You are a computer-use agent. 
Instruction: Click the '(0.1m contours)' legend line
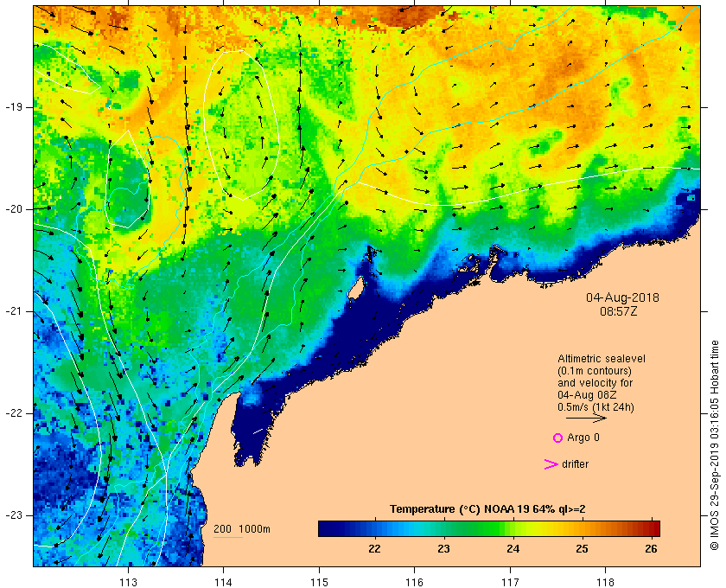tap(595, 371)
